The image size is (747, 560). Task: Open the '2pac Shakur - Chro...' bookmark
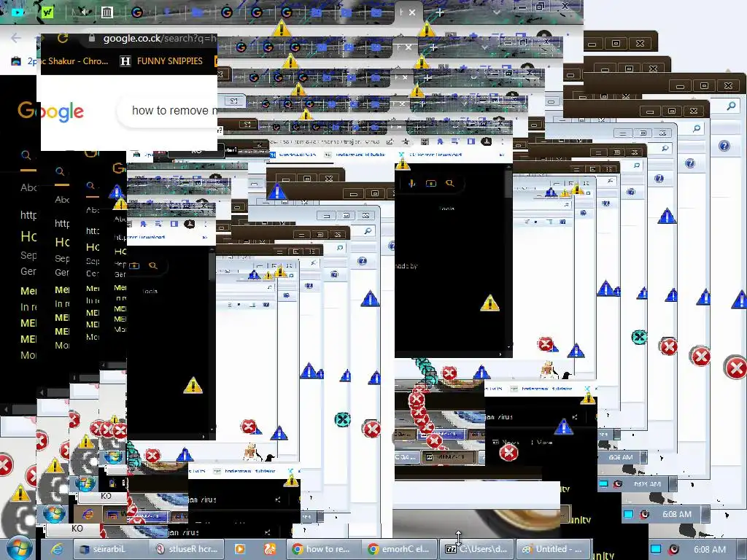(60, 61)
